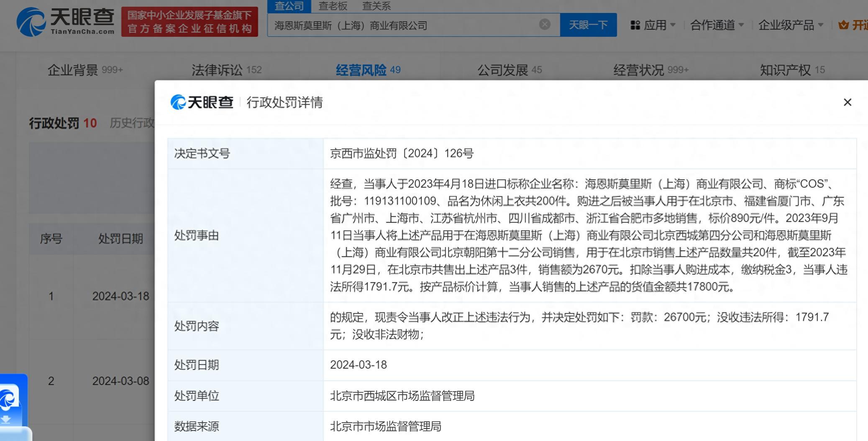Switch to the 查关系 search tab
The width and height of the screenshot is (868, 441).
coord(376,6)
